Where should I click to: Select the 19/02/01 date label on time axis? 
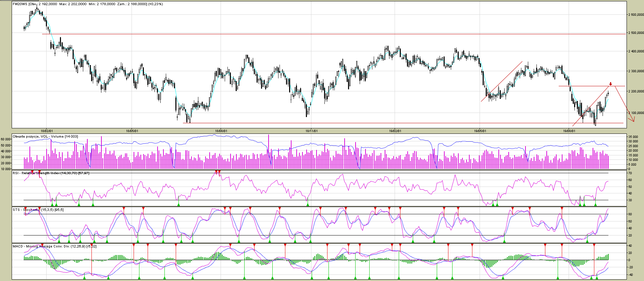395,131
